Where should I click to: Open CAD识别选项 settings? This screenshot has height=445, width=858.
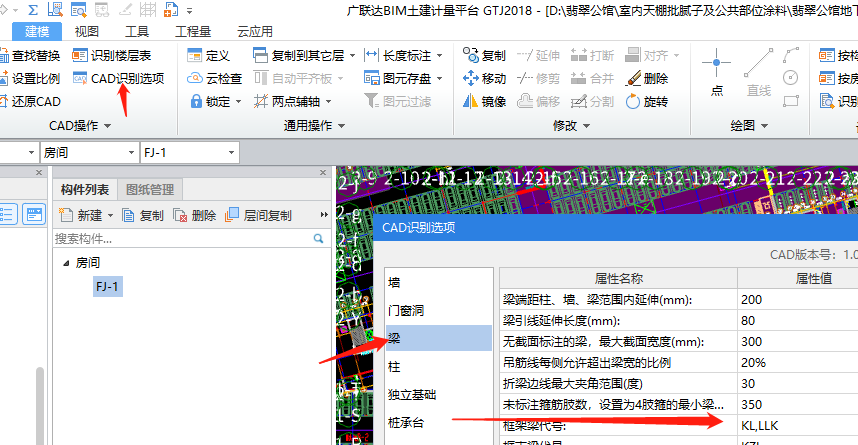118,78
